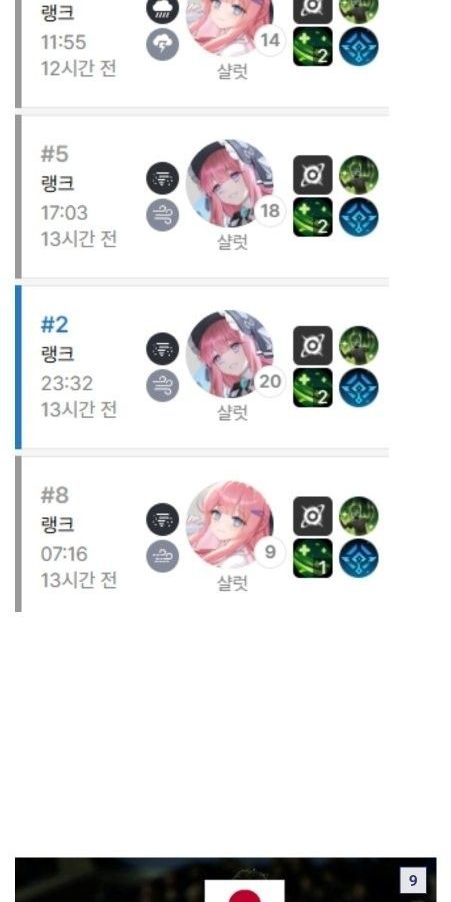Select the blue round trait icon in match #8
451x902 pixels.
tap(359, 558)
